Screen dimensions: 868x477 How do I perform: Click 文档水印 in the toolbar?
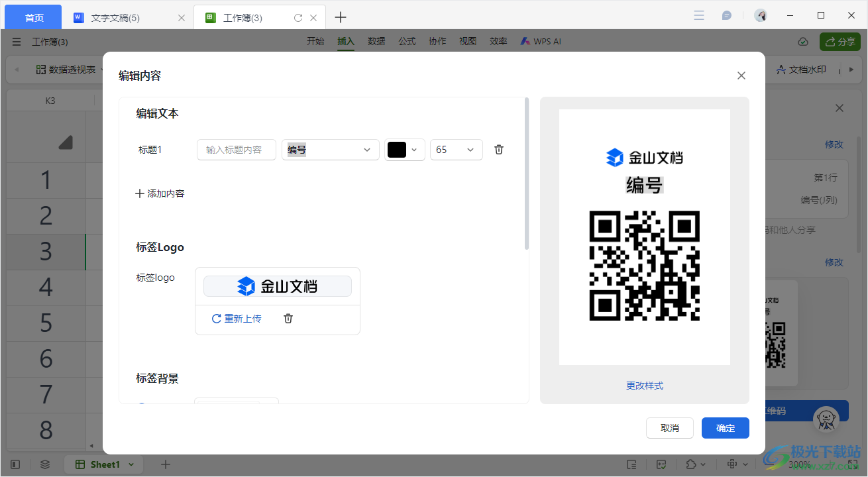(801, 70)
